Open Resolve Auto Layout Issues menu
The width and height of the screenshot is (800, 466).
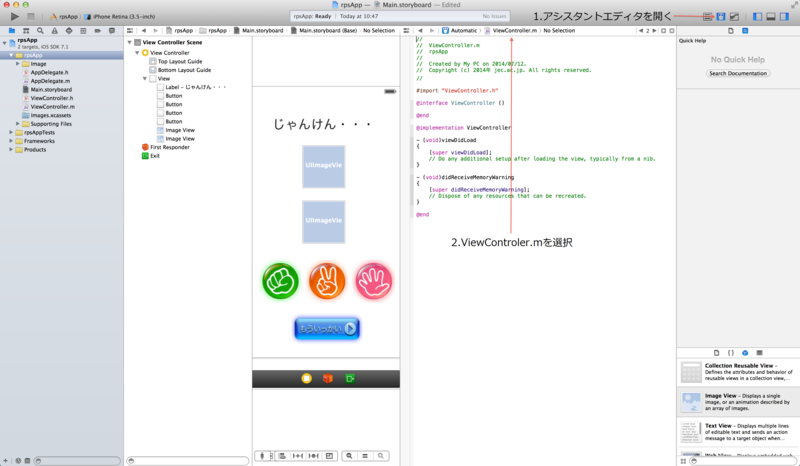tap(314, 456)
